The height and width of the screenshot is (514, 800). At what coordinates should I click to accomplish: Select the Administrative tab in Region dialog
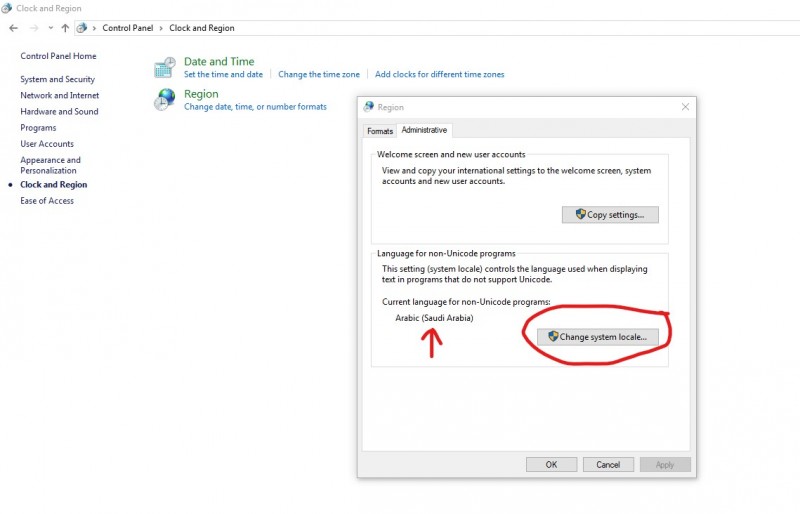(424, 130)
